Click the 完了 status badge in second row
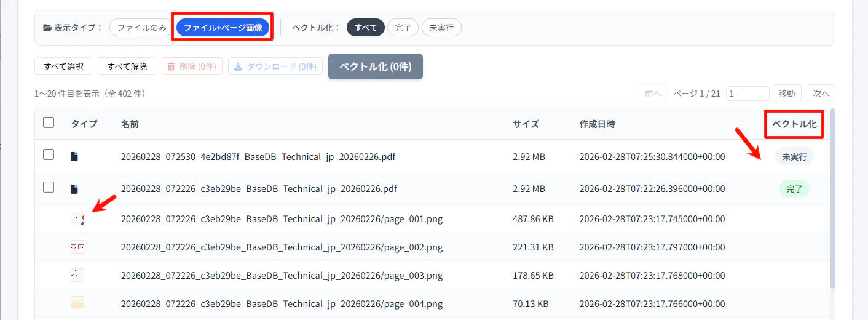Screen dimensions: 868x320 [794, 189]
